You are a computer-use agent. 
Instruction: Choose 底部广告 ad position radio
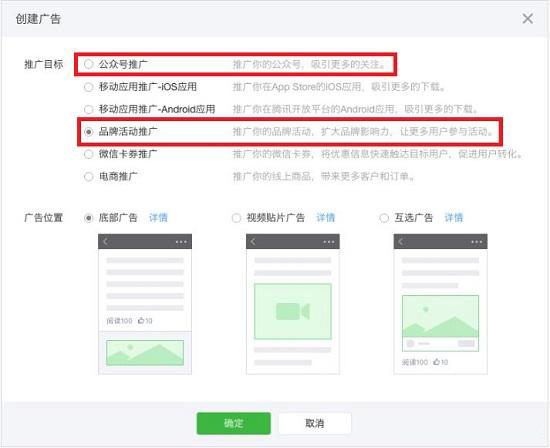click(x=88, y=218)
